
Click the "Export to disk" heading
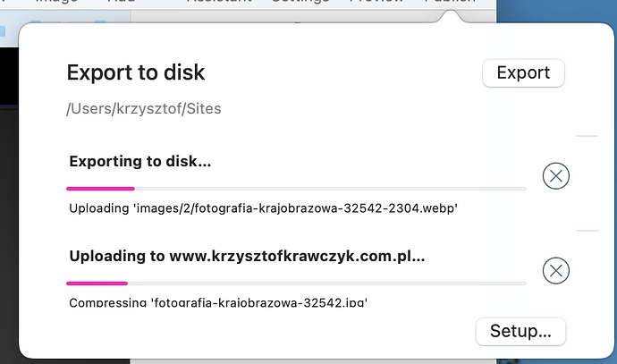136,72
